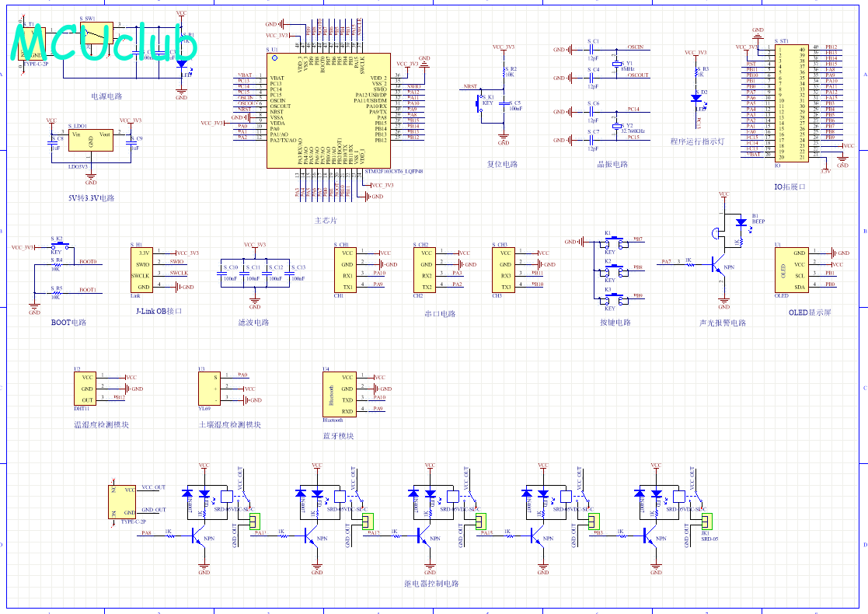Select the U1 OLED display module
Image resolution: width=868 pixels, height=614 pixels.
(x=792, y=270)
